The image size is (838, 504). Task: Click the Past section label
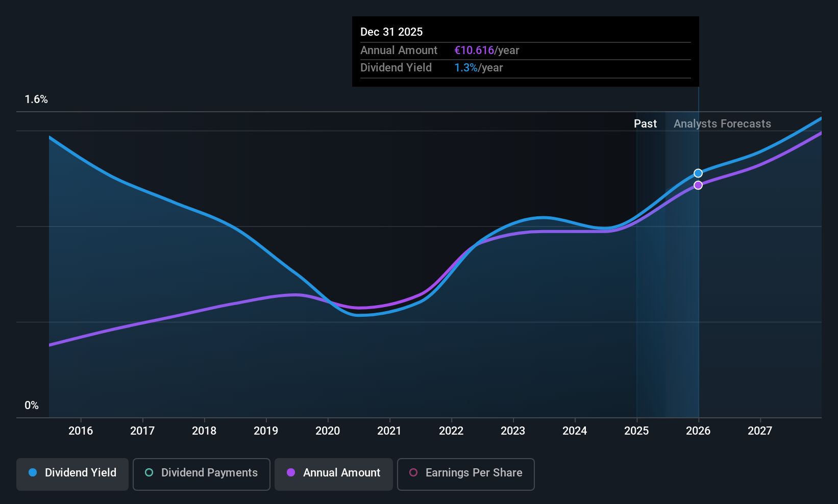click(645, 124)
